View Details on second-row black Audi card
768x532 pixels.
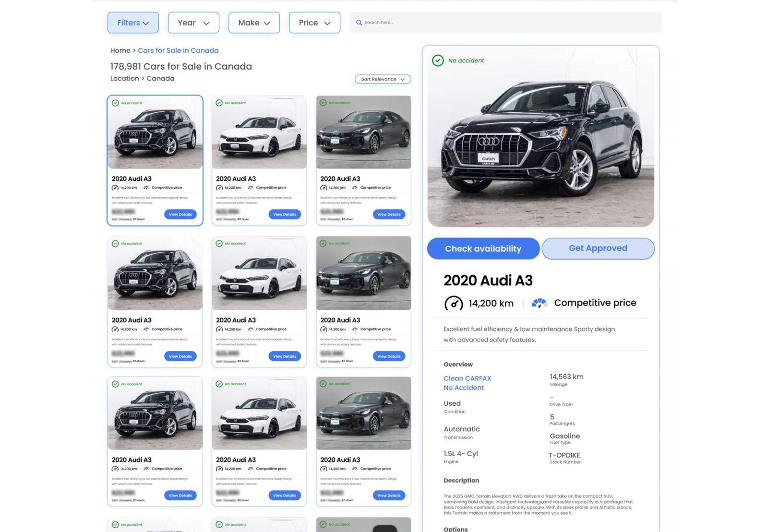coord(180,356)
